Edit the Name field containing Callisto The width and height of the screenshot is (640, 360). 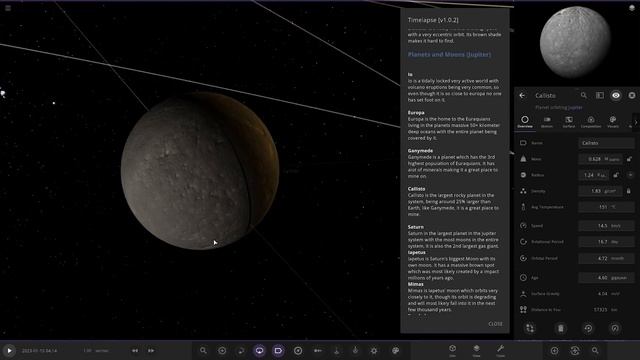(607, 143)
